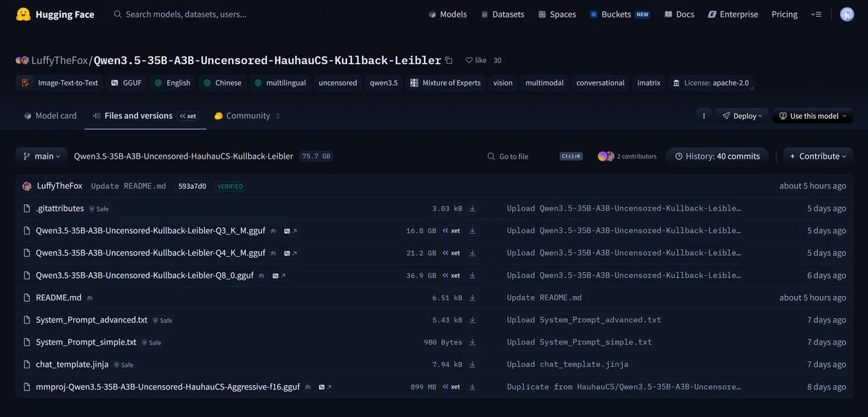Viewport: 868px width, 417px height.
Task: Click the imatrix tag
Action: (x=649, y=83)
